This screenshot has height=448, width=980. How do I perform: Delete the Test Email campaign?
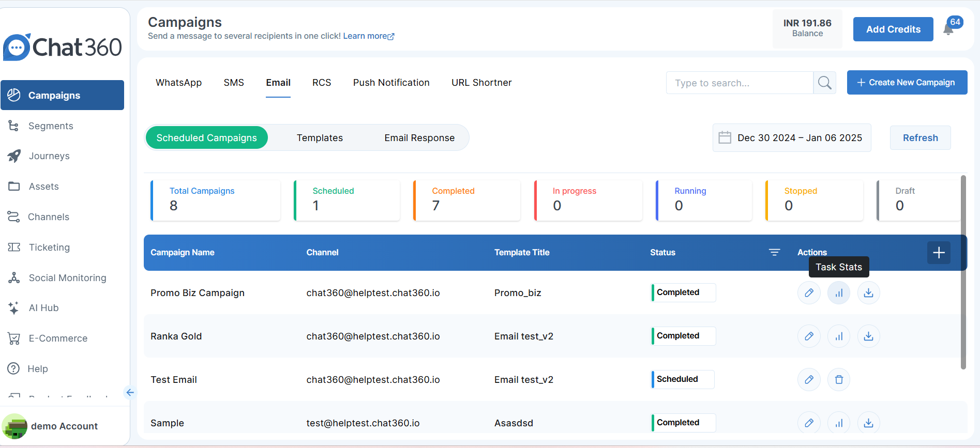(839, 380)
